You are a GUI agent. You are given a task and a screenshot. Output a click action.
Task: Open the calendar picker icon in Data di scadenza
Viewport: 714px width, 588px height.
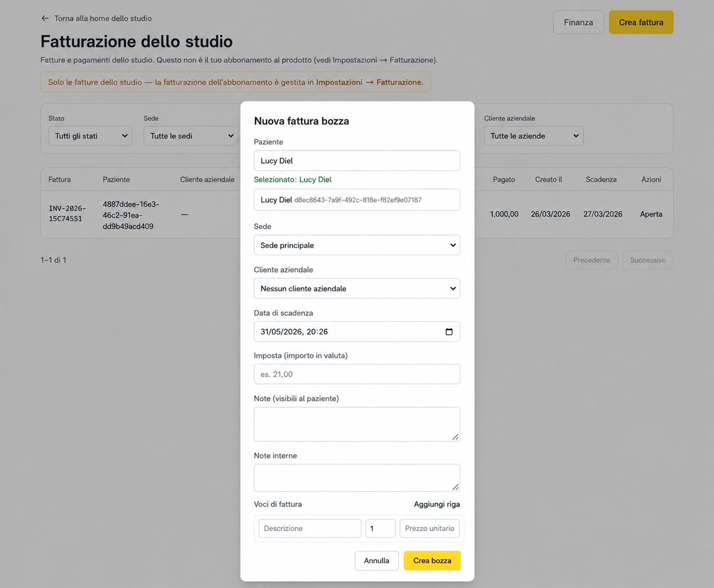tap(449, 332)
